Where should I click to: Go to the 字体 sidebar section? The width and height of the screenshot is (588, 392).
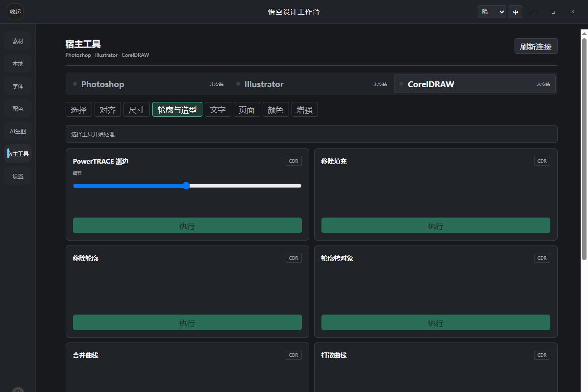coord(18,86)
